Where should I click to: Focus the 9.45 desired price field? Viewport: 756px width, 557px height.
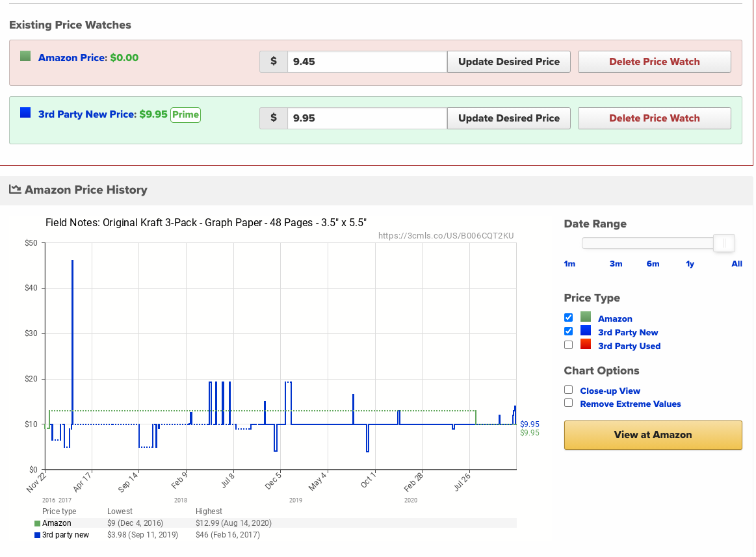(x=367, y=62)
